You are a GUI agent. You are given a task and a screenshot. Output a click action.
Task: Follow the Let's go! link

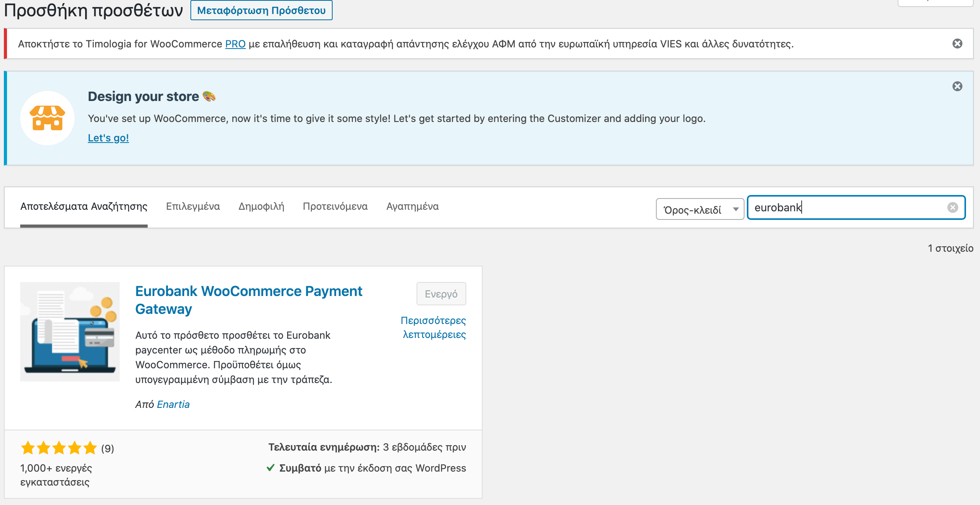point(108,138)
